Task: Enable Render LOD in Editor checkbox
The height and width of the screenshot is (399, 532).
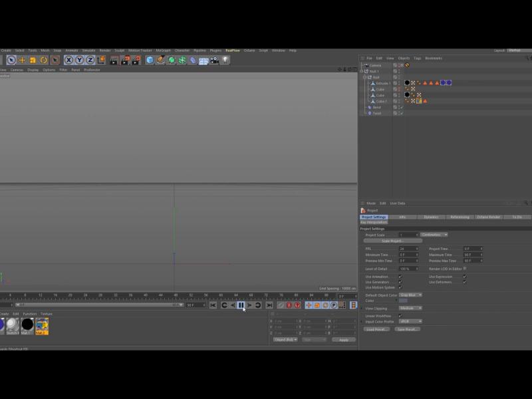Action: pyautogui.click(x=465, y=269)
